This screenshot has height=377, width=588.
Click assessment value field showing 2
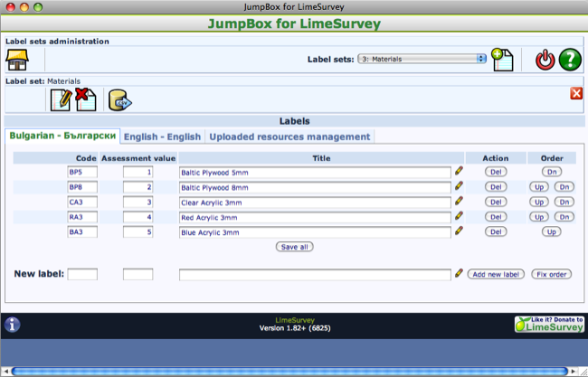pos(138,187)
